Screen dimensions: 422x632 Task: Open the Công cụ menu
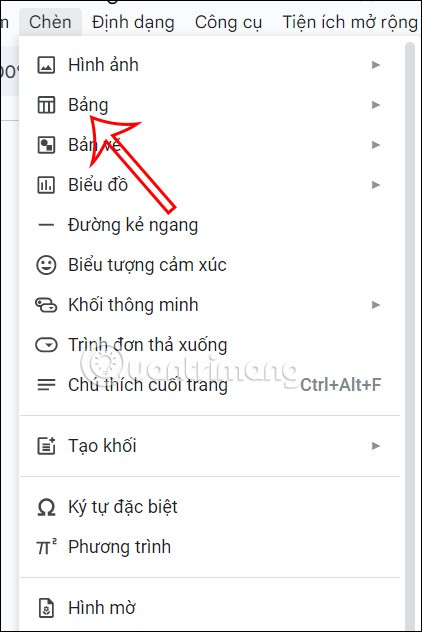coord(229,23)
